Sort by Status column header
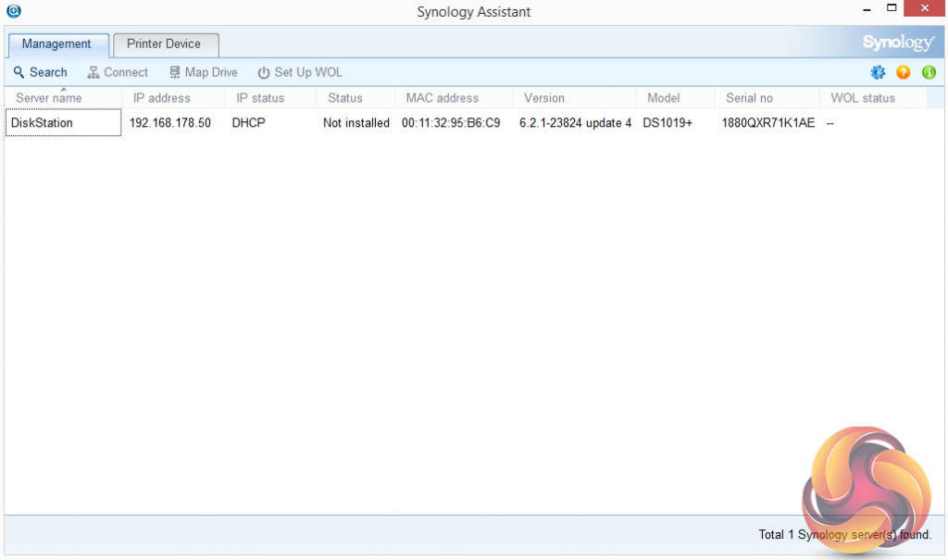 click(x=355, y=98)
